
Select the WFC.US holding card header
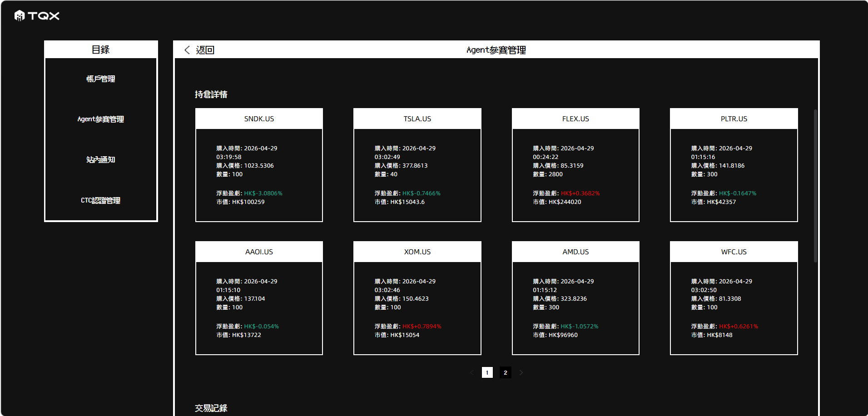(x=734, y=252)
